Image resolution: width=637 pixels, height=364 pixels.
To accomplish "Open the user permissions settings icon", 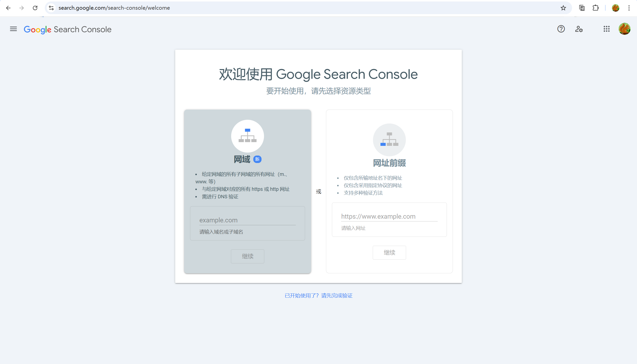I will coord(579,29).
